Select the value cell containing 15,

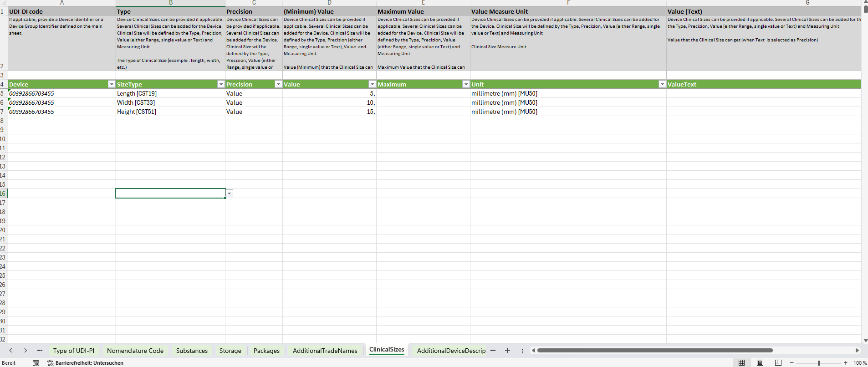click(329, 112)
